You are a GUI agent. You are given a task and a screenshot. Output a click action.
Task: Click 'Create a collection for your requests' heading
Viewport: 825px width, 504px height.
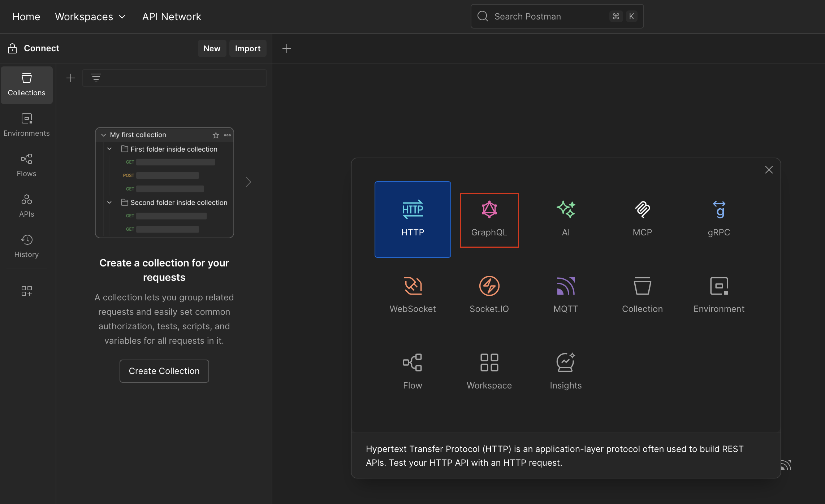[164, 270]
